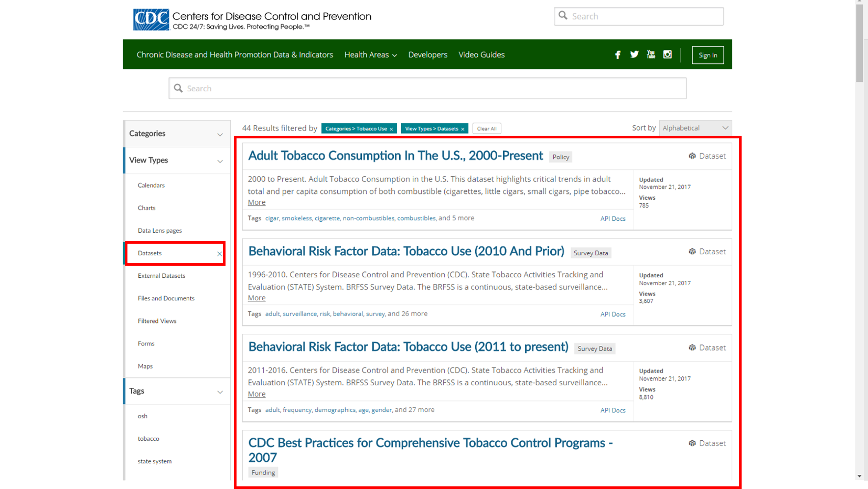Filter by Files and Documents view type
The height and width of the screenshot is (489, 868).
tap(166, 298)
